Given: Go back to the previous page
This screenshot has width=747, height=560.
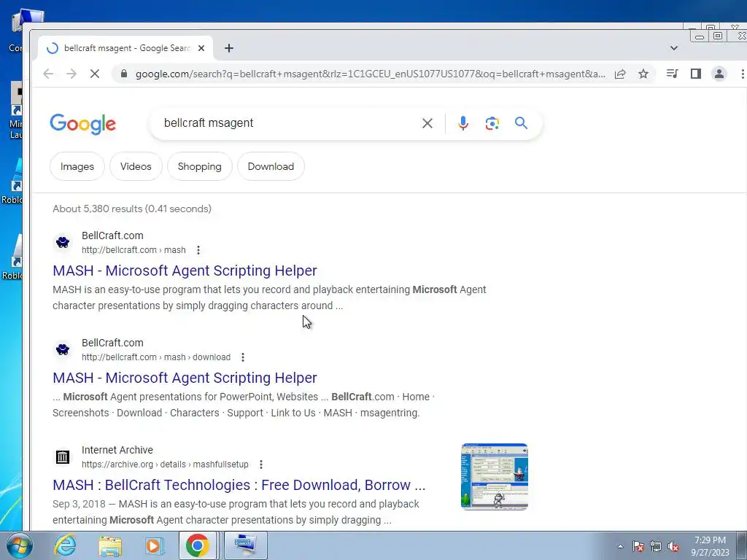Looking at the screenshot, I should click(x=48, y=74).
